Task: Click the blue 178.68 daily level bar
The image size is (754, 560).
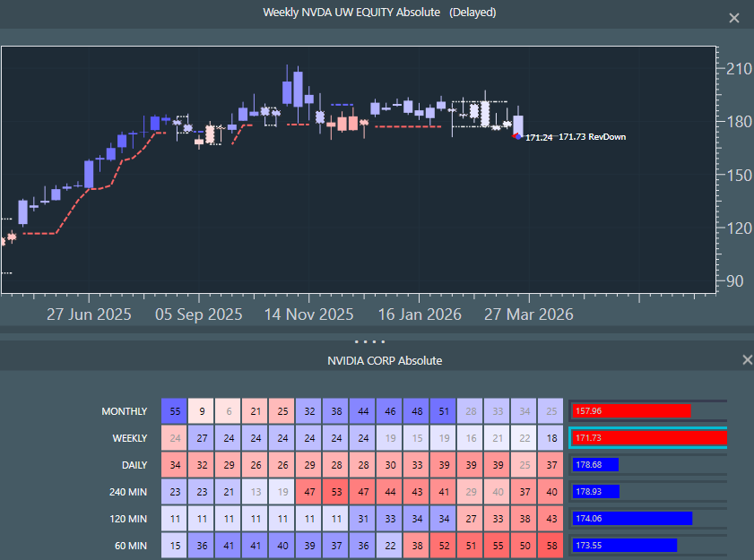Action: 594,465
